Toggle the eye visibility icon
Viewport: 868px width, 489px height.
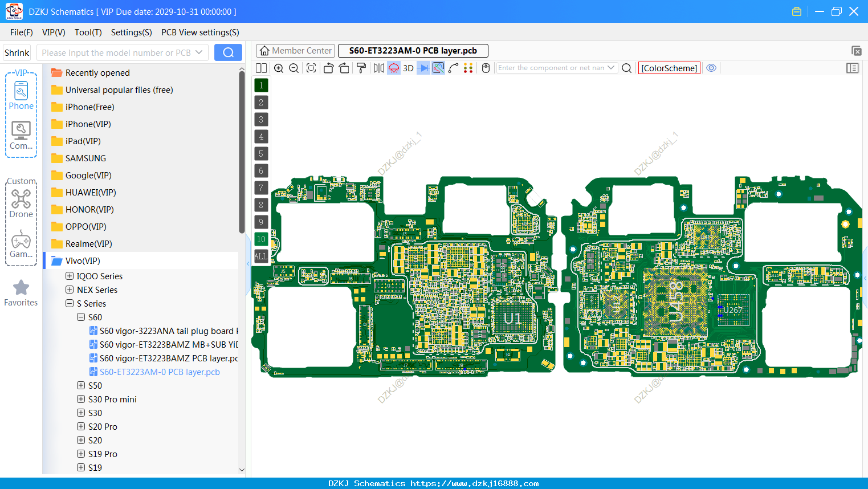(711, 68)
